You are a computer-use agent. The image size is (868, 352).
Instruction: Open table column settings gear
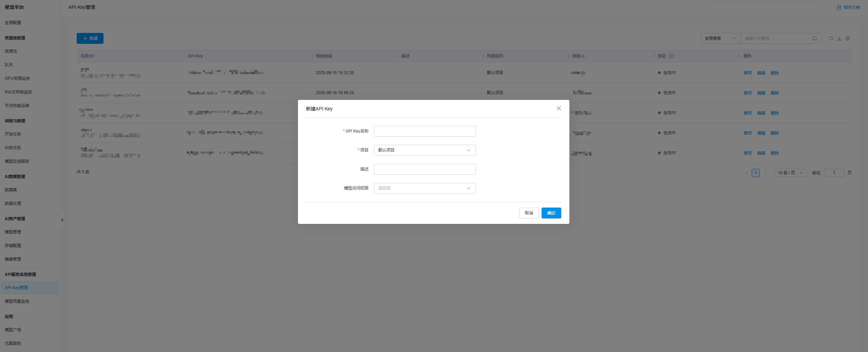[848, 38]
